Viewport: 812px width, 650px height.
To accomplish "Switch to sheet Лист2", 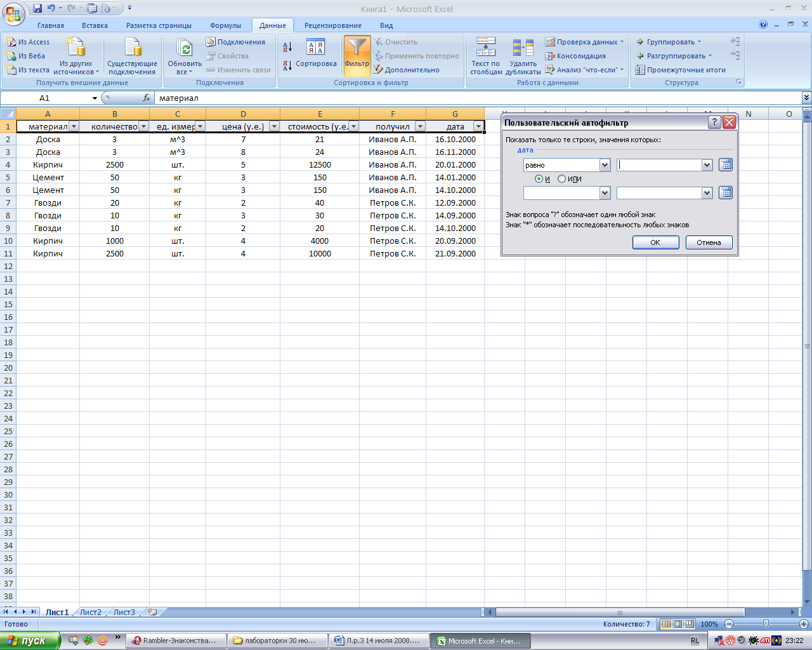I will click(x=91, y=613).
